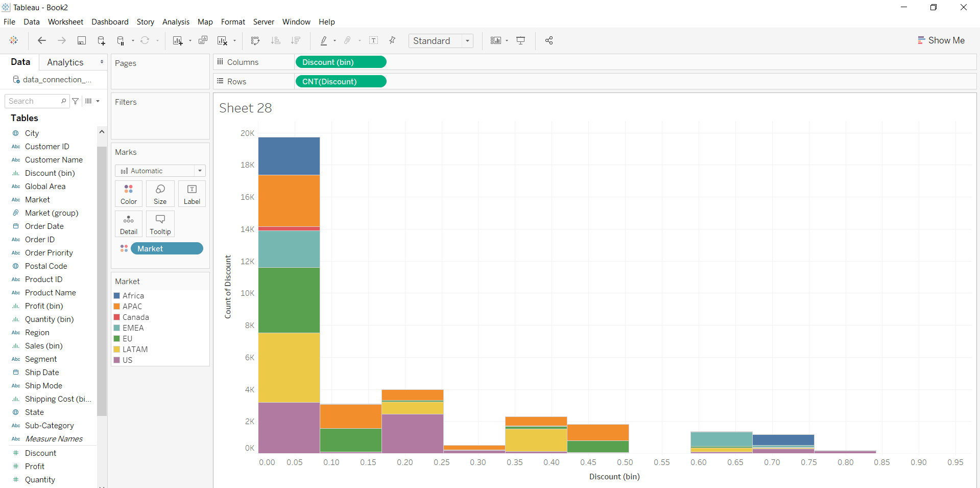Open the Fit dropdown showing Standard
This screenshot has width=980, height=488.
pos(467,40)
